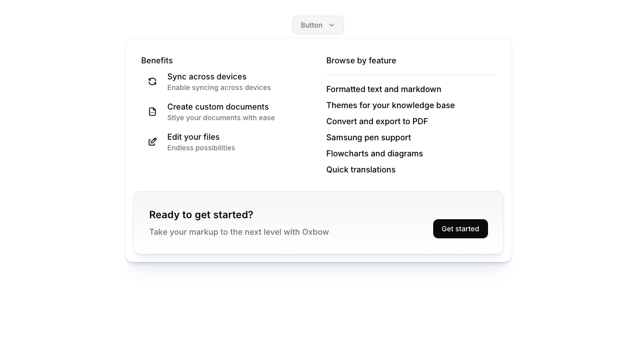Go to Themes for your knowledge base
The height and width of the screenshot is (362, 644).
[x=390, y=106]
